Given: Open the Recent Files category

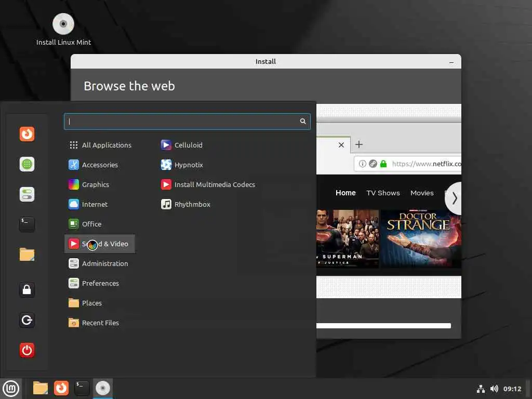Looking at the screenshot, I should 100,323.
